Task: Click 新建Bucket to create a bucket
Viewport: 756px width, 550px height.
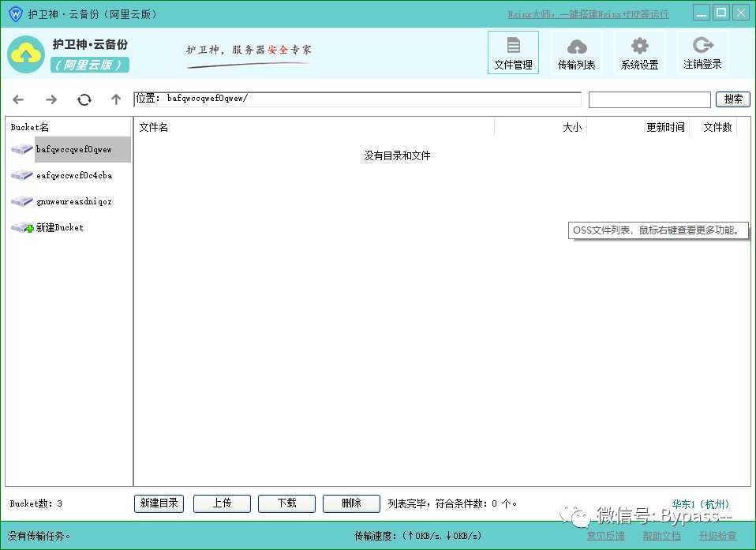Action: tap(59, 227)
